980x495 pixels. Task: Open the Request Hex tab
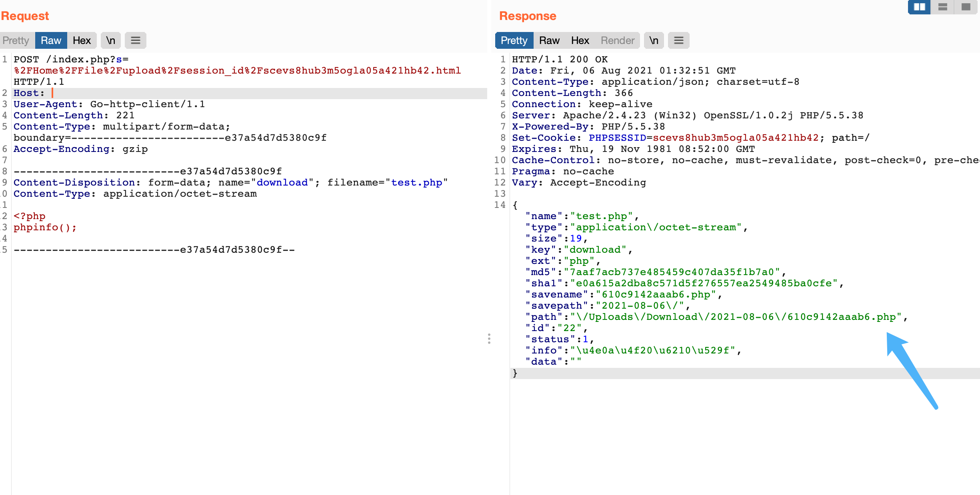click(x=82, y=40)
